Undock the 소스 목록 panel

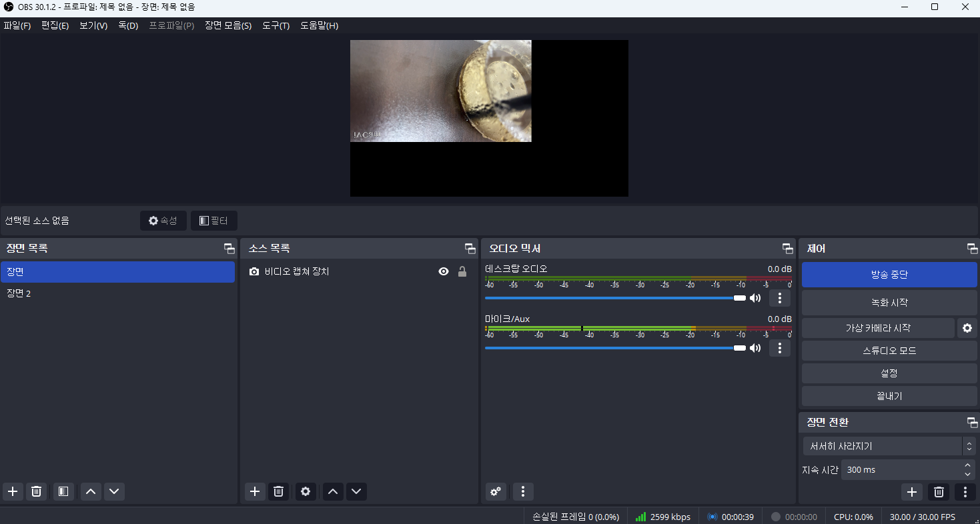coord(470,249)
